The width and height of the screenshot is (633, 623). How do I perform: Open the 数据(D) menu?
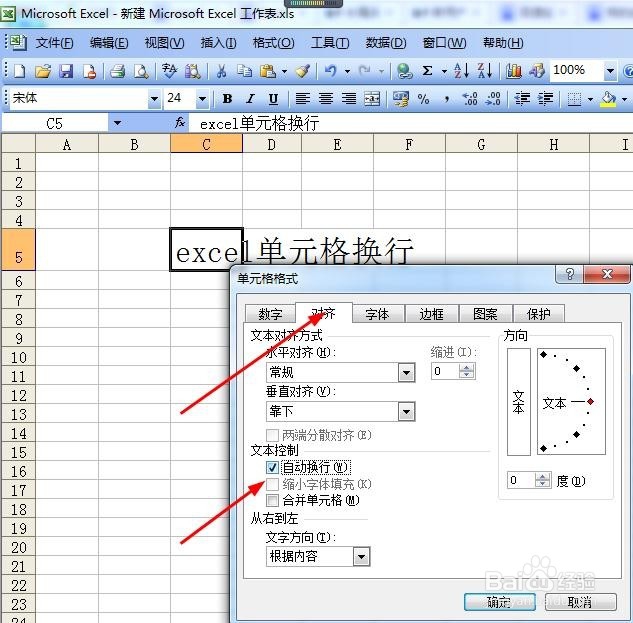(x=386, y=43)
